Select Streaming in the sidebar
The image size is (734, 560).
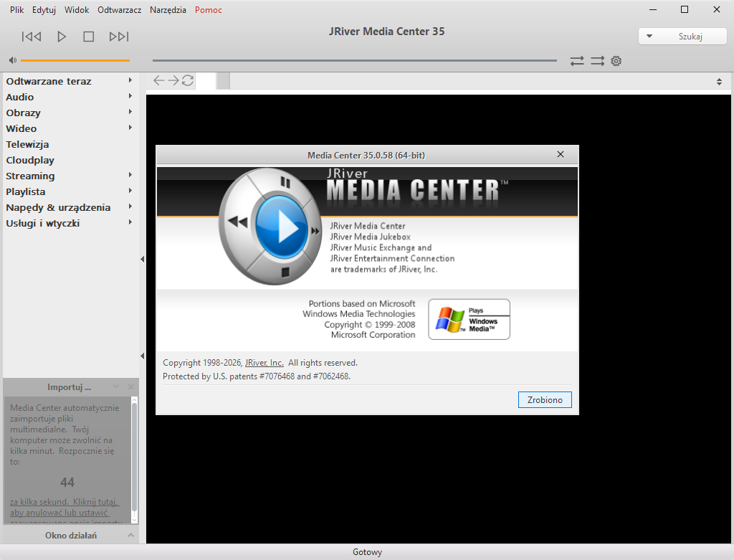[x=30, y=176]
